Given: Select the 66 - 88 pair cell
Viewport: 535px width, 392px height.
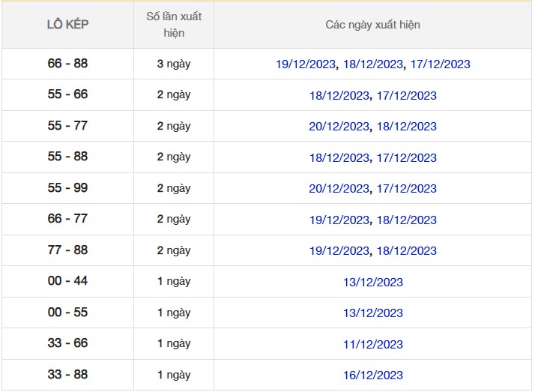Looking at the screenshot, I should 67,64.
